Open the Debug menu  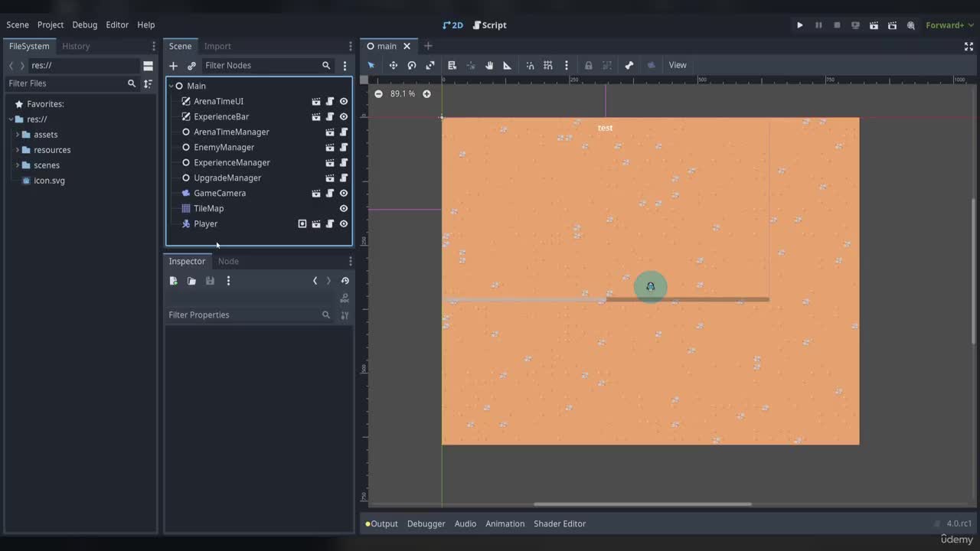point(85,24)
